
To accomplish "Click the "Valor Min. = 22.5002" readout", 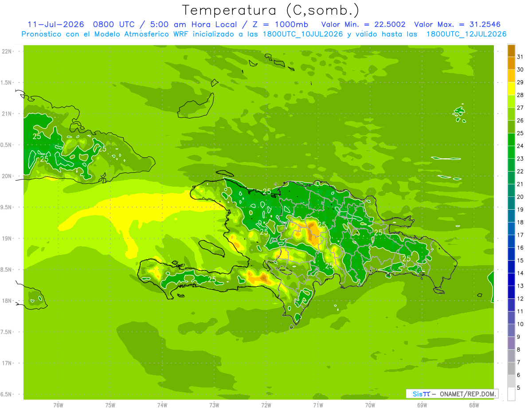I will (x=363, y=24).
